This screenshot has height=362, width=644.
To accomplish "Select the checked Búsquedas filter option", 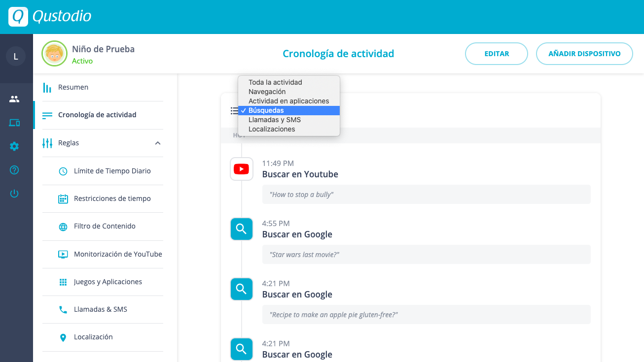I will (x=289, y=110).
